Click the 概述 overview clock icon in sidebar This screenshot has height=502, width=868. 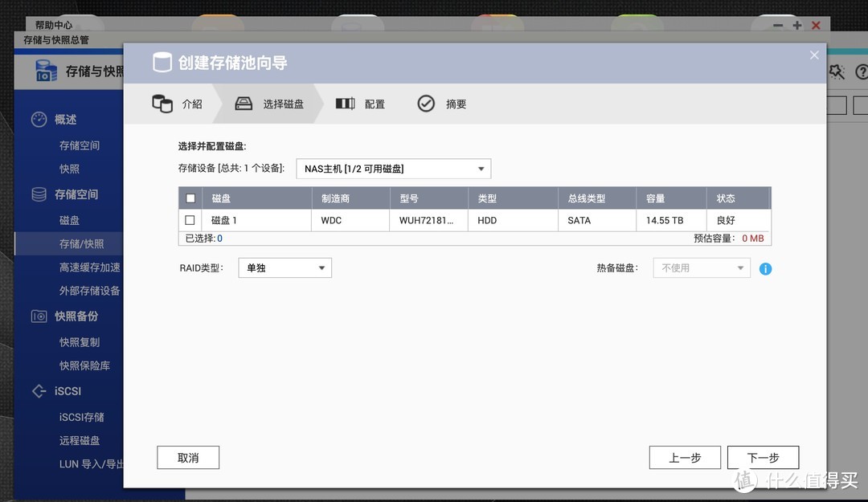point(39,119)
